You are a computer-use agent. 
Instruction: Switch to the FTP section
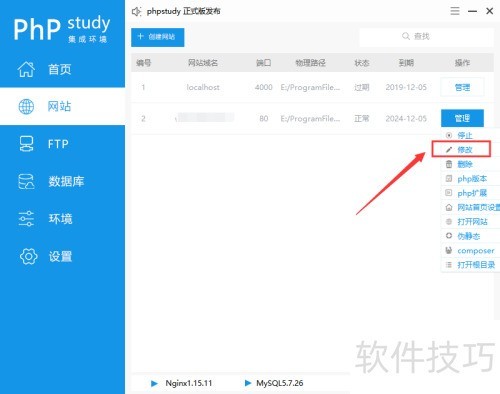tap(62, 144)
